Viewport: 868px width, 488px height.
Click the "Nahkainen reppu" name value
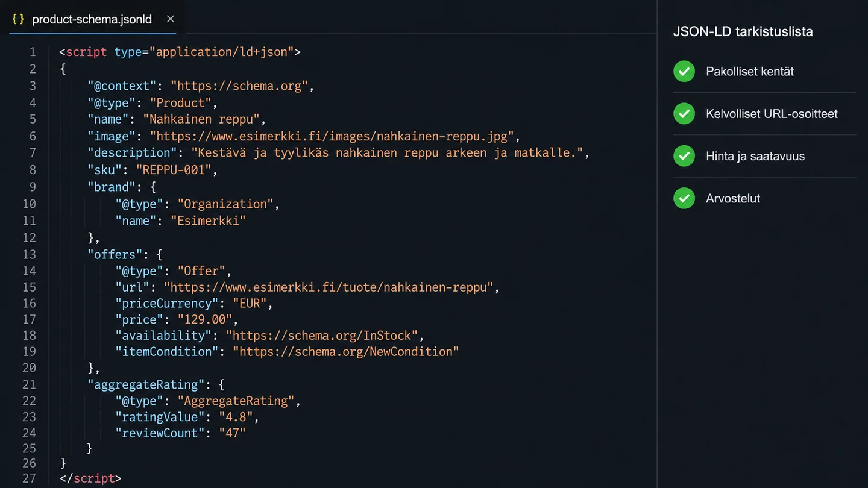tap(201, 119)
